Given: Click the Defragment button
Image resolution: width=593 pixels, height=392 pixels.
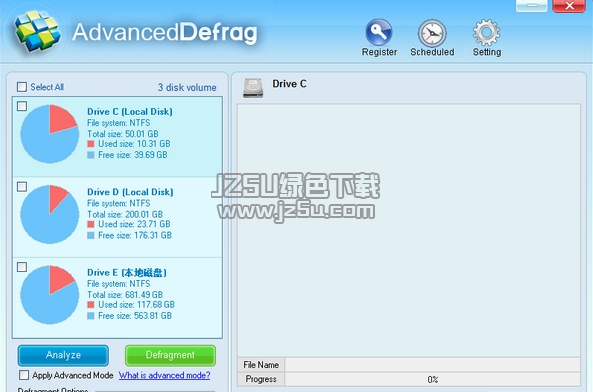Looking at the screenshot, I should pos(170,355).
